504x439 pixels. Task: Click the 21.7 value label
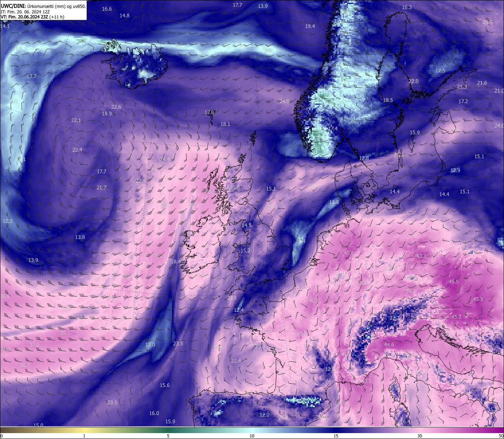pyautogui.click(x=102, y=187)
